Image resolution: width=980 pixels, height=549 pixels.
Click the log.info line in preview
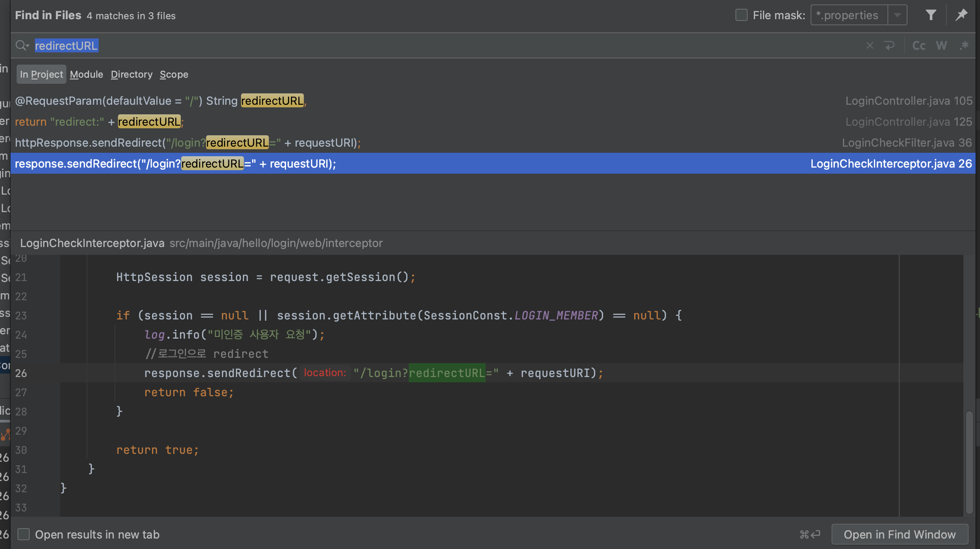tap(235, 335)
